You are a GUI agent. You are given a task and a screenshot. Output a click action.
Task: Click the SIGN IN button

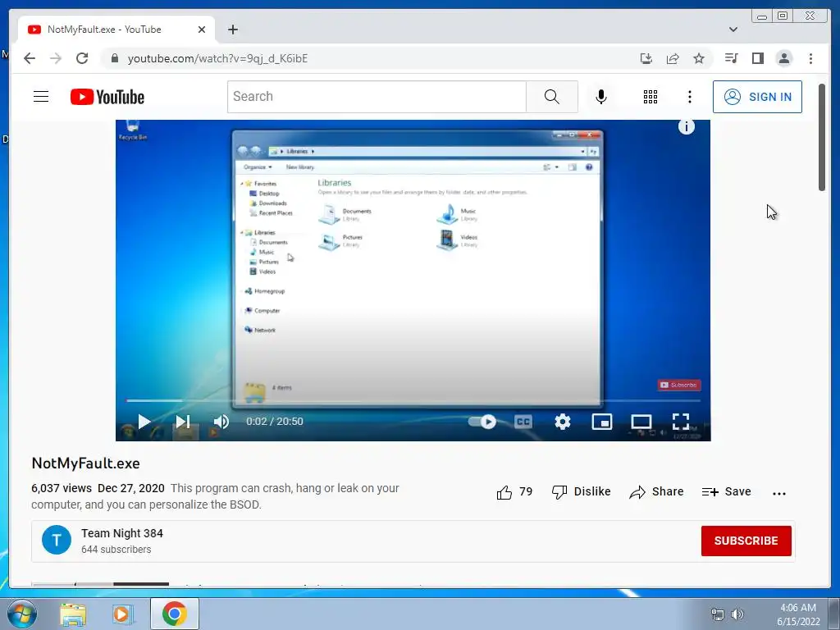(757, 97)
